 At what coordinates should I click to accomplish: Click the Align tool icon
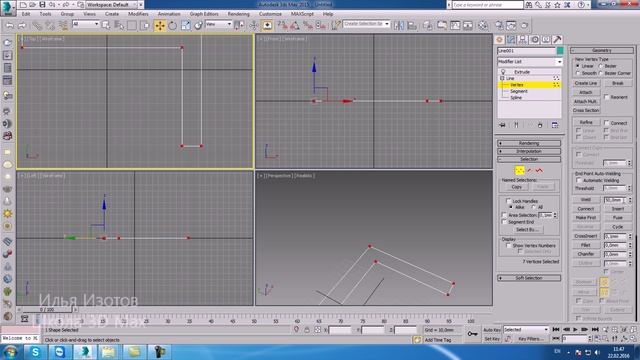tap(412, 25)
